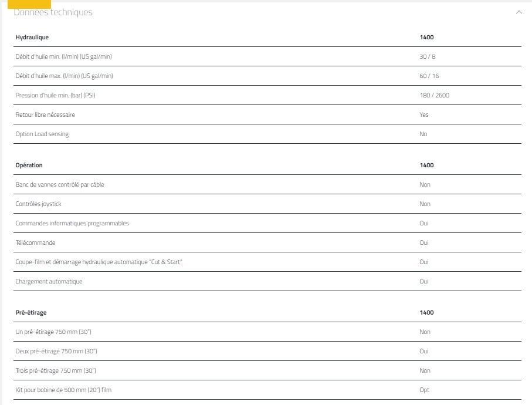This screenshot has height=405, width=532.
Task: Select the Coupe-film "Cut & Start" row label
Action: pyautogui.click(x=99, y=262)
